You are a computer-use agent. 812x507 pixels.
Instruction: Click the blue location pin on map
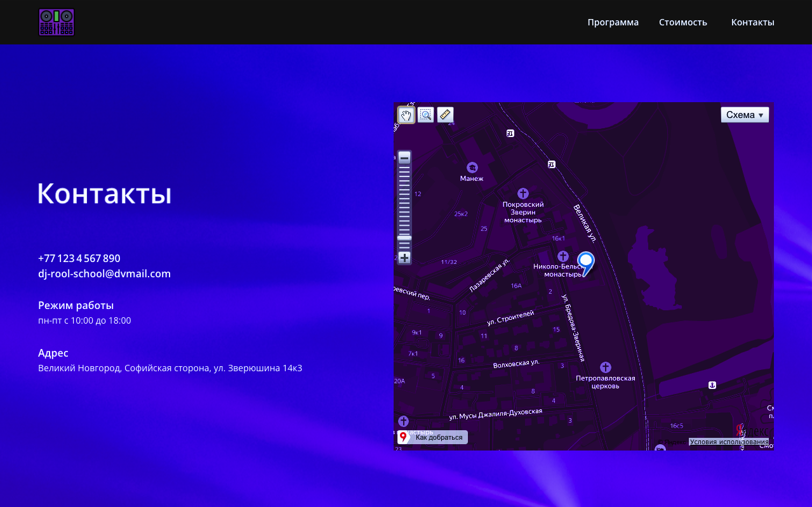point(585,263)
